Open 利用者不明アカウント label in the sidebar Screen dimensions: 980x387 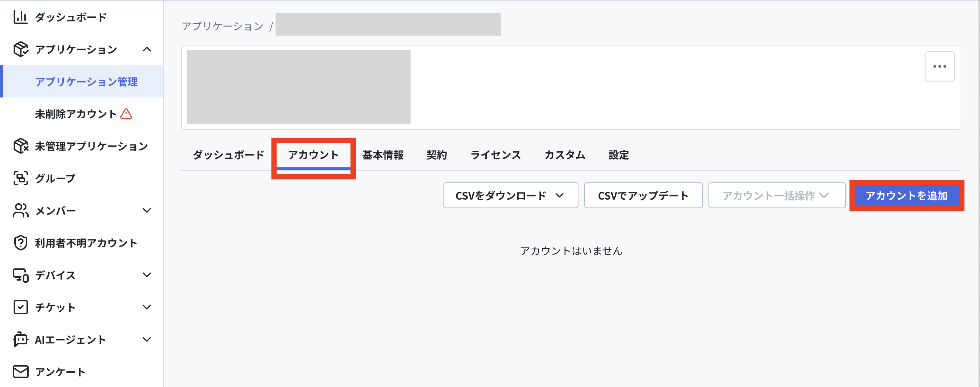[86, 243]
